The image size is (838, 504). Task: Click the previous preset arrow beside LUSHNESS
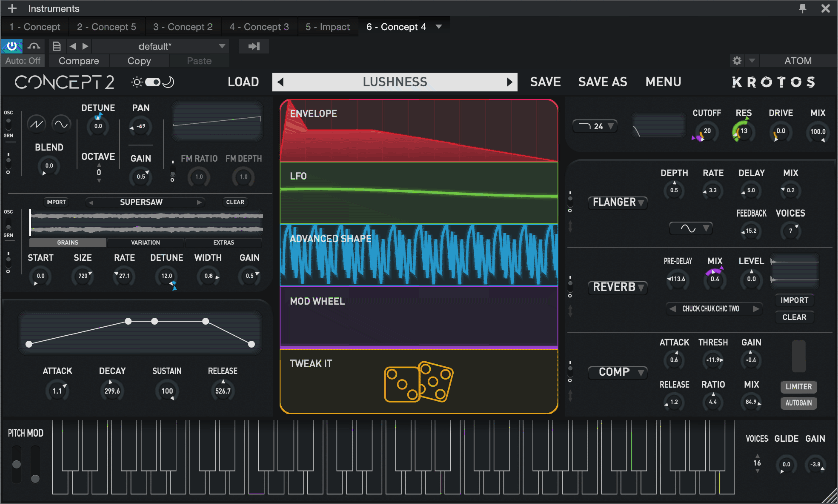pyautogui.click(x=281, y=82)
